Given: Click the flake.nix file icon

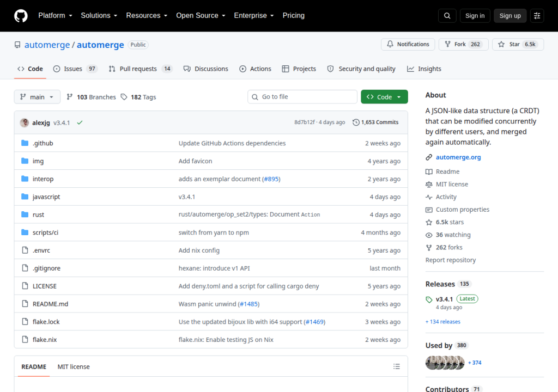Looking at the screenshot, I should point(25,339).
